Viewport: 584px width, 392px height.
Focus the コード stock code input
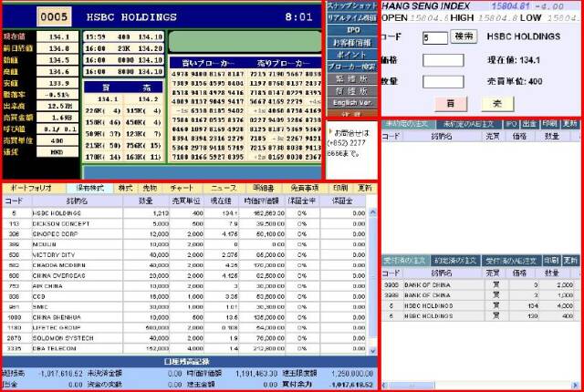pyautogui.click(x=435, y=38)
